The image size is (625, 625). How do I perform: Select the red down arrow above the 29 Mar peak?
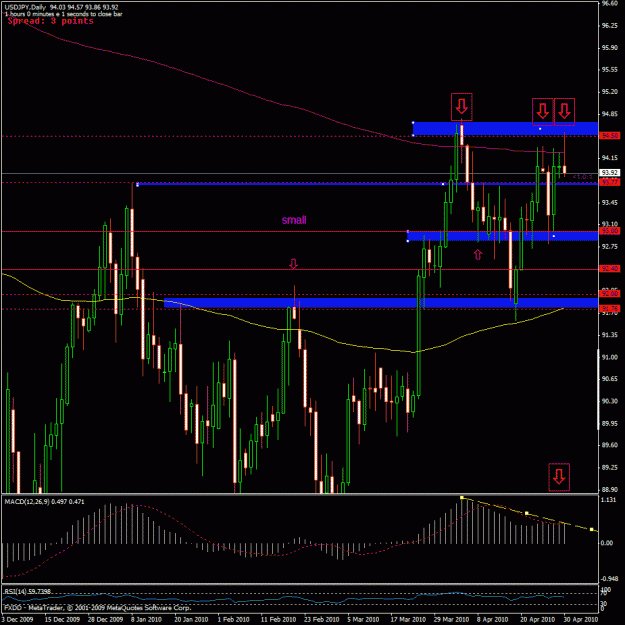[462, 107]
